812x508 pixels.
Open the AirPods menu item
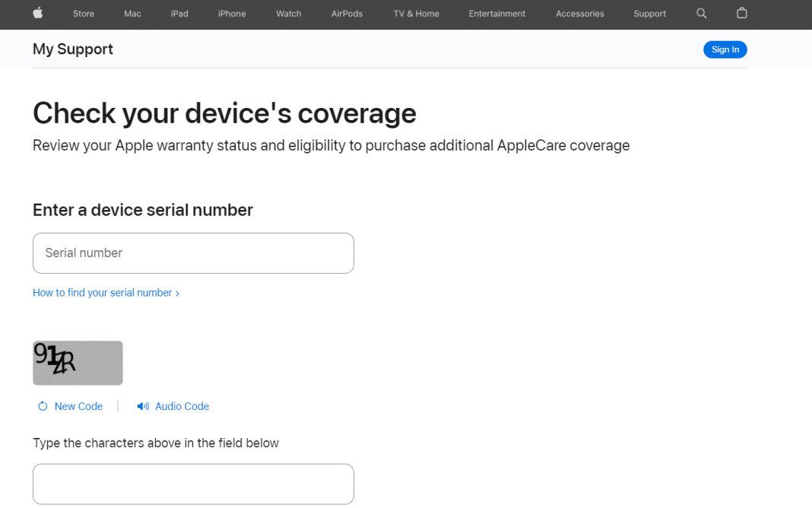[x=347, y=14]
